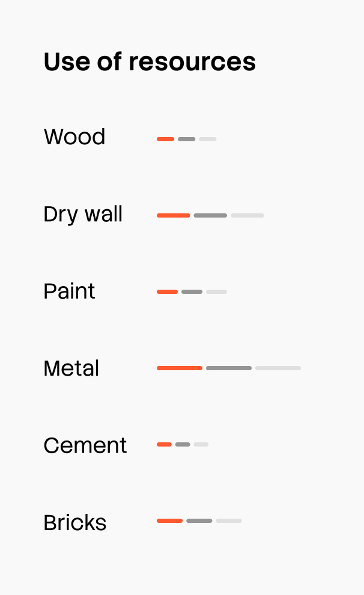Click the orange segment of Cement bar

tap(164, 444)
